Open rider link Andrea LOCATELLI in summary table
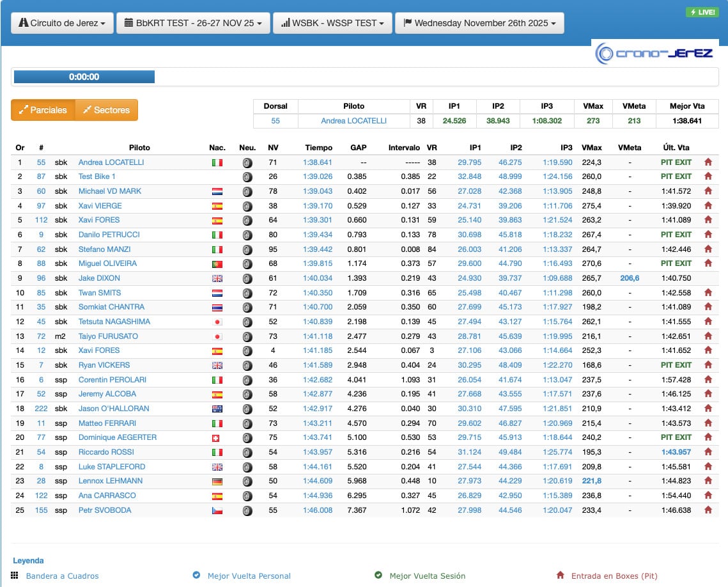 [x=353, y=121]
